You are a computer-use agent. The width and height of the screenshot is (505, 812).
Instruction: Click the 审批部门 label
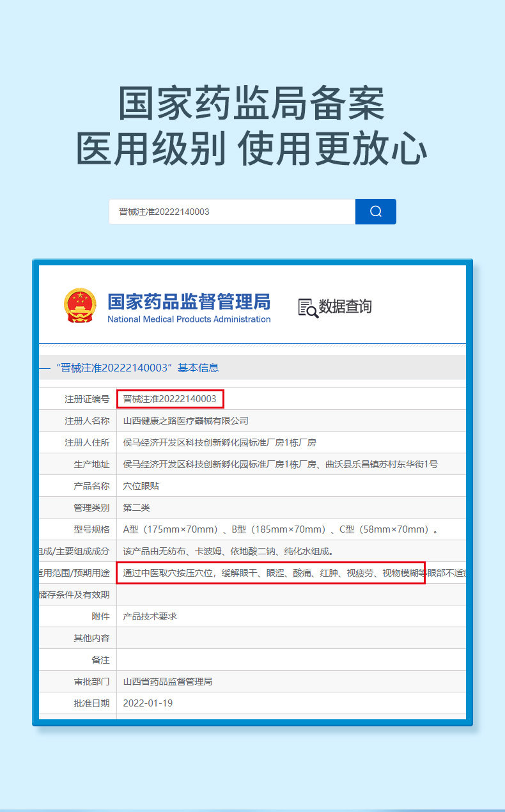click(91, 682)
